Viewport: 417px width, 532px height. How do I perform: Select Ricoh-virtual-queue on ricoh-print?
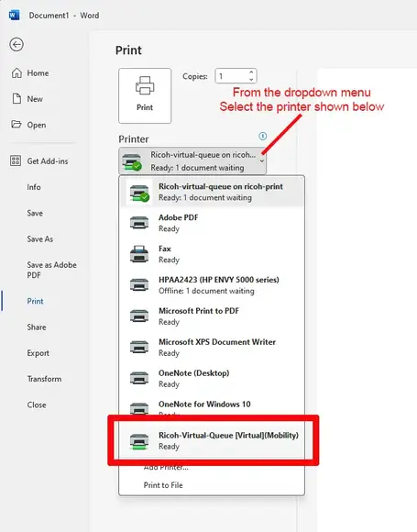(x=212, y=192)
